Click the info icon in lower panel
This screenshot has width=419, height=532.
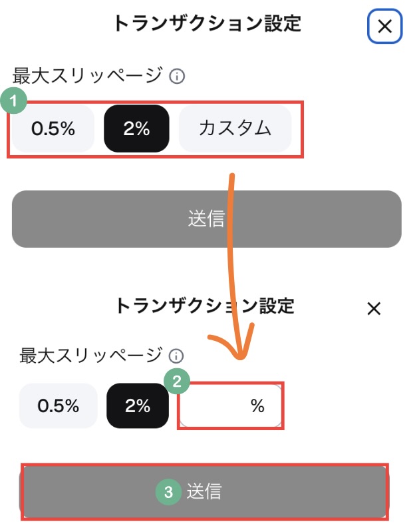click(177, 356)
